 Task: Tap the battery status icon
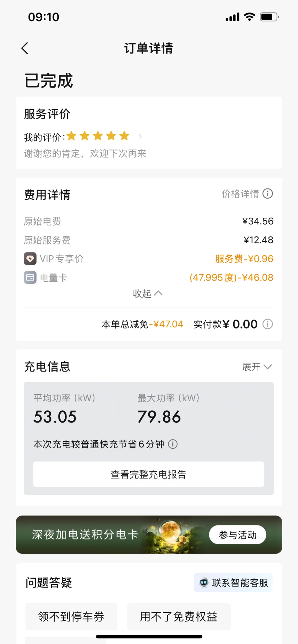269,17
